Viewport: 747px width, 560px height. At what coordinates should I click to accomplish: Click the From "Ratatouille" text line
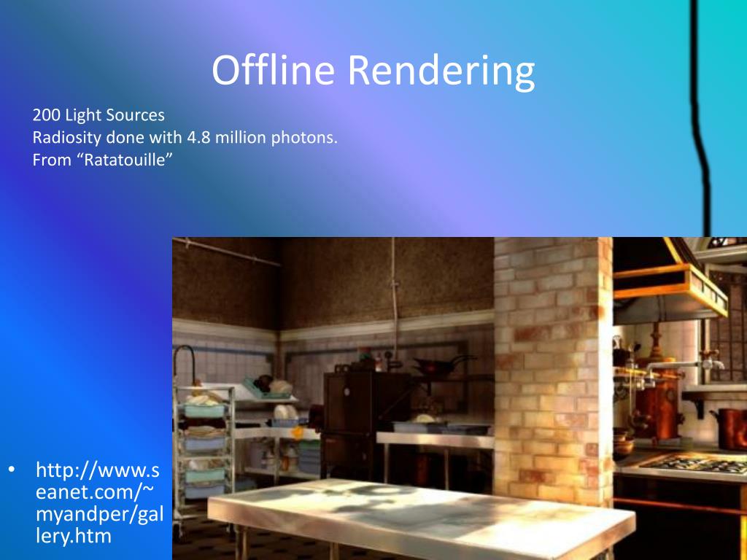[102, 160]
